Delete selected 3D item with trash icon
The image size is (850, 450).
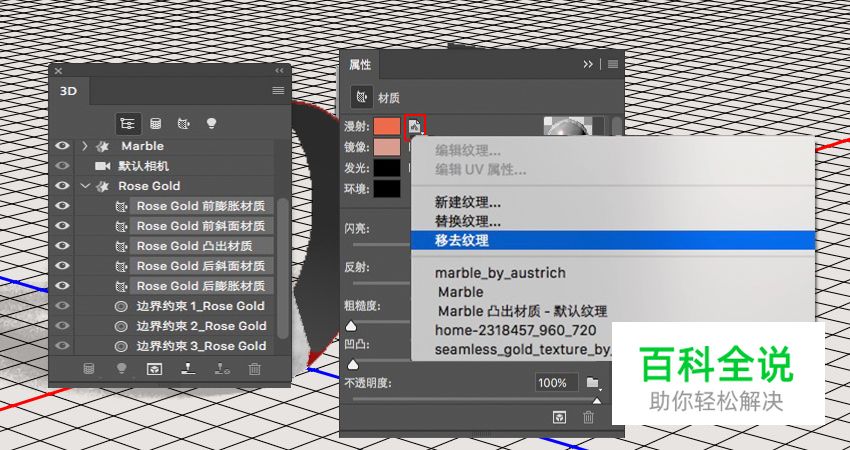point(254,369)
